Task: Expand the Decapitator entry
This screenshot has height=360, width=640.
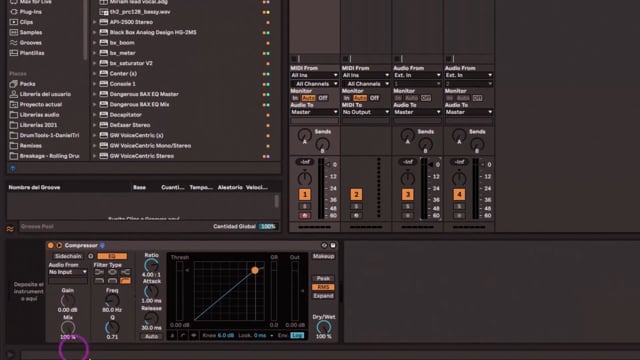Action: (x=95, y=115)
